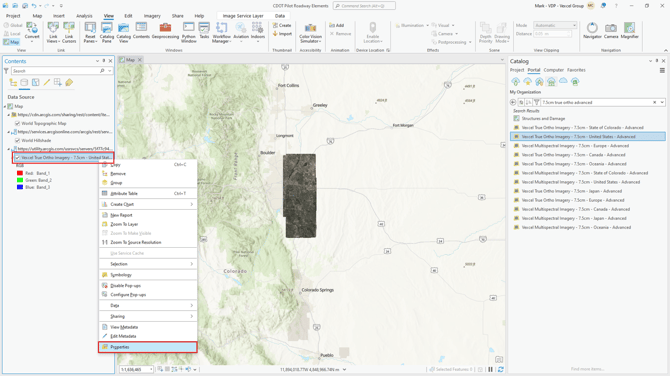
Task: Open the clipping Mode Automatic combo box
Action: pyautogui.click(x=555, y=25)
